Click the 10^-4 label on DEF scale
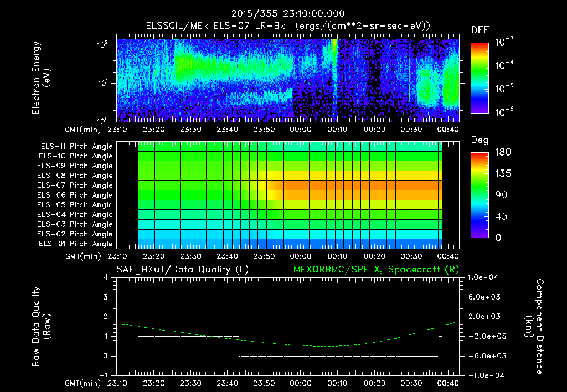Screen dimensions: 567x392 [504, 65]
